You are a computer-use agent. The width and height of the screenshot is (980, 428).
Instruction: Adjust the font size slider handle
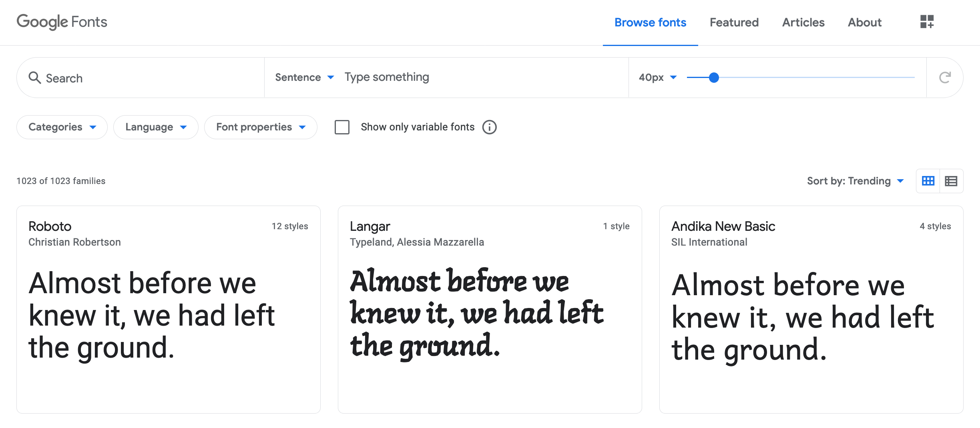click(714, 78)
